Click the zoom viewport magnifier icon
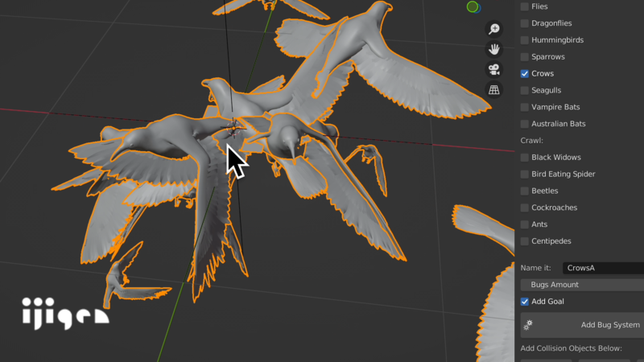The height and width of the screenshot is (362, 644). [x=494, y=29]
